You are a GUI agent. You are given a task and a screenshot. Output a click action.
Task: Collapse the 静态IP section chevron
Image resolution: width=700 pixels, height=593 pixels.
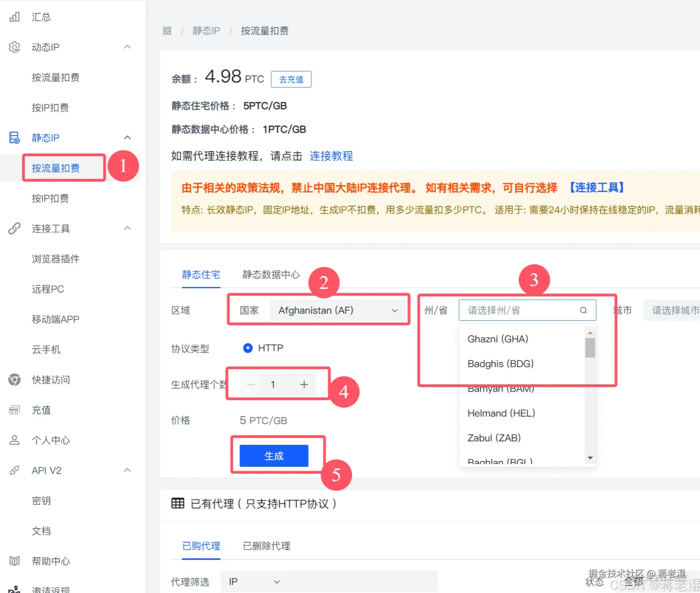128,138
